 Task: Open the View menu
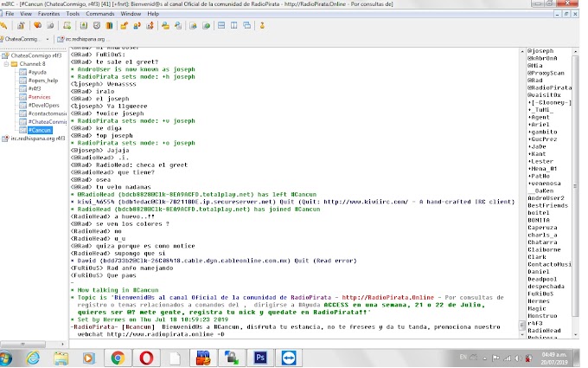pos(25,14)
